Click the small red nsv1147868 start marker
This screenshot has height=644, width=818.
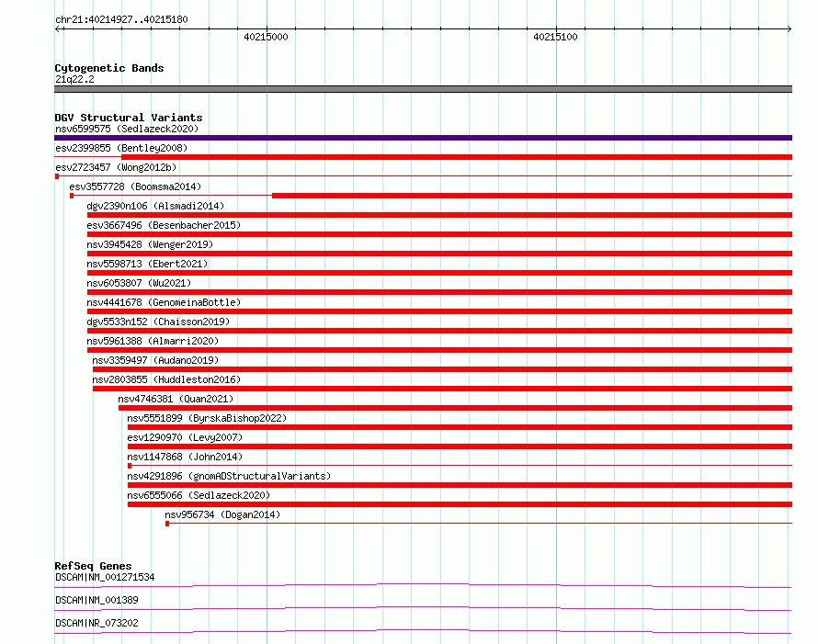pyautogui.click(x=130, y=466)
